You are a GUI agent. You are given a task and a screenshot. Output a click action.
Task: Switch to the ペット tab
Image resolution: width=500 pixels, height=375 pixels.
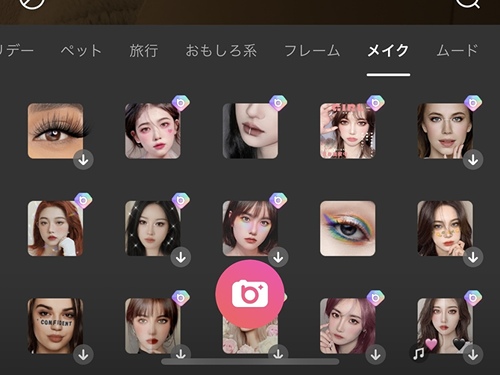pyautogui.click(x=81, y=51)
